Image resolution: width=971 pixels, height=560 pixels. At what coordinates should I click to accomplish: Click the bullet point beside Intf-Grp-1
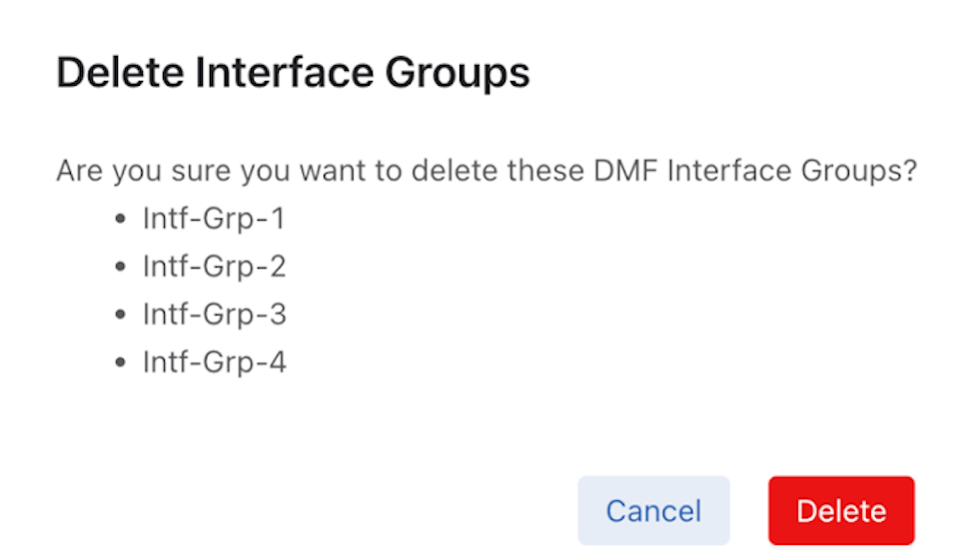coord(122,220)
